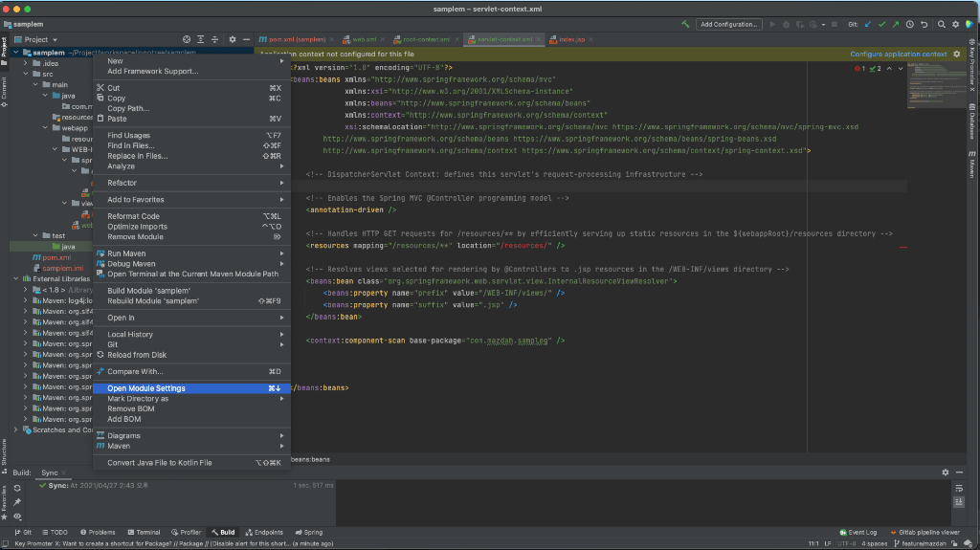Click Collapse All in Project panel
This screenshot has height=550, width=980.
tap(214, 39)
